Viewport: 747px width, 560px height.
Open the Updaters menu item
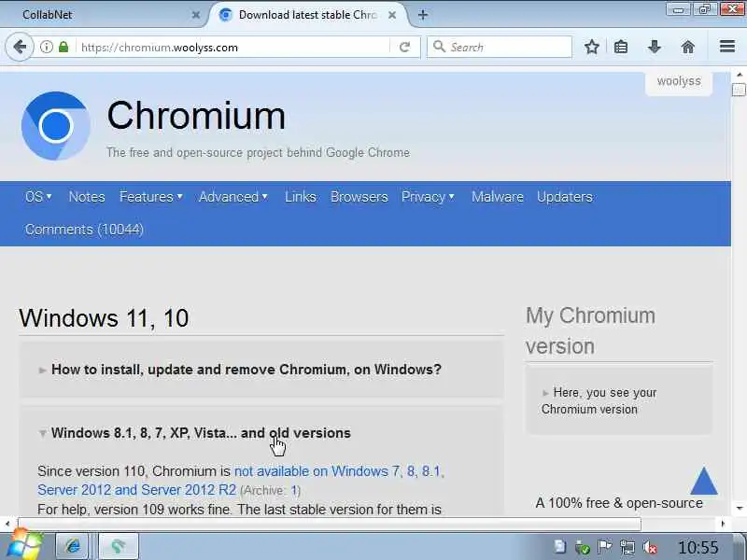click(565, 197)
